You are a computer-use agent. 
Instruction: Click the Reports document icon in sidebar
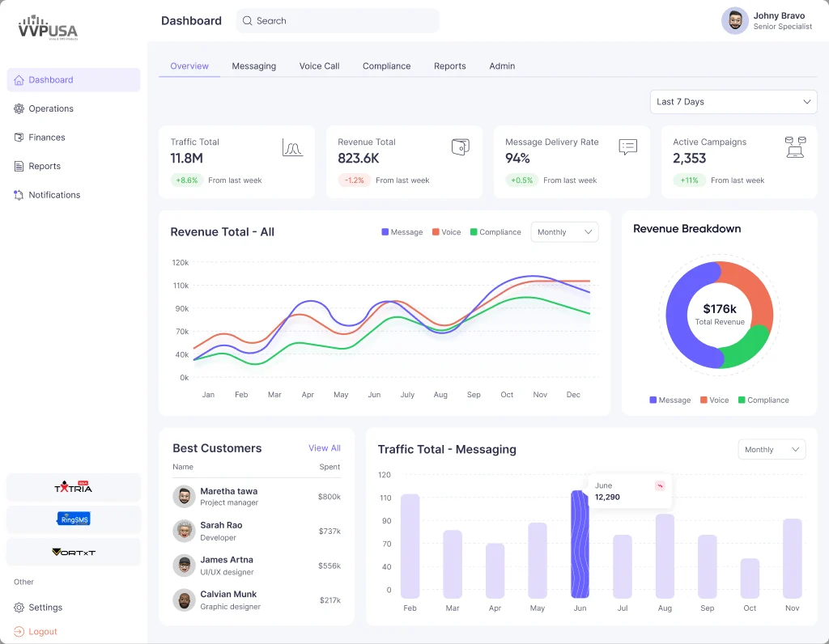[x=19, y=166]
